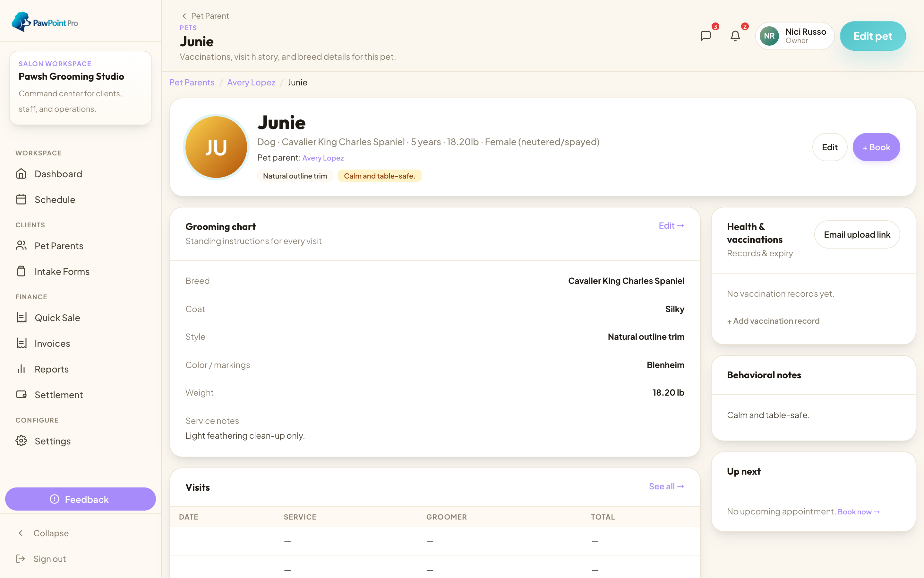This screenshot has height=578, width=924.
Task: Click the Pet Parents people icon
Action: 21,246
